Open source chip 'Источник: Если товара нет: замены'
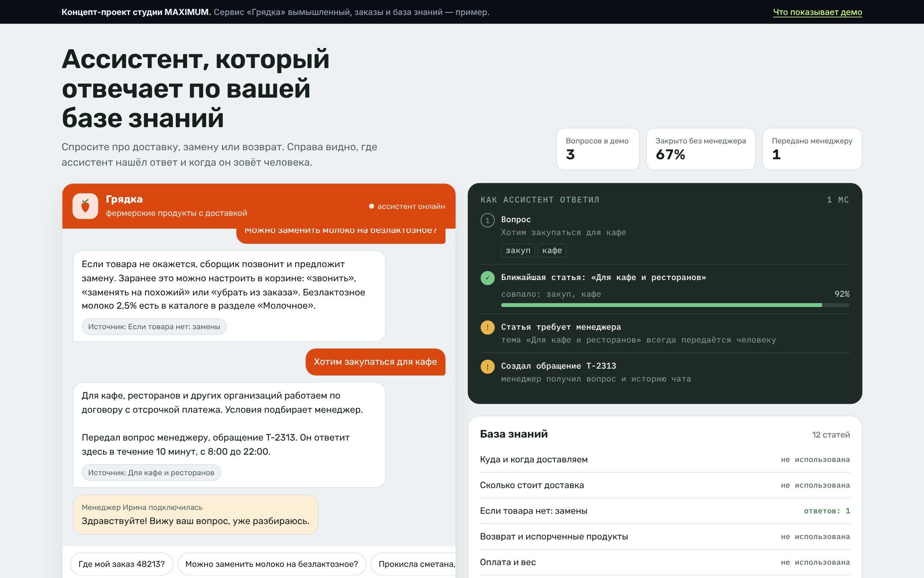 click(x=154, y=327)
